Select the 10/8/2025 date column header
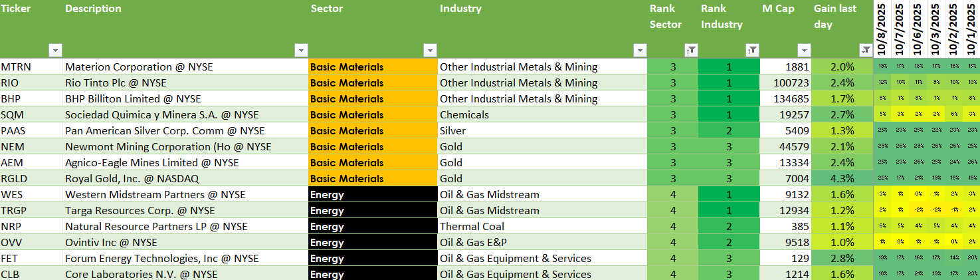The width and height of the screenshot is (980, 280). (882, 29)
